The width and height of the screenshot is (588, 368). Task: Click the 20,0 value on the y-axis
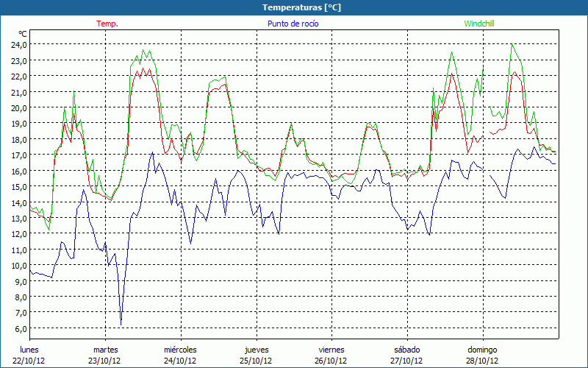[x=19, y=107]
